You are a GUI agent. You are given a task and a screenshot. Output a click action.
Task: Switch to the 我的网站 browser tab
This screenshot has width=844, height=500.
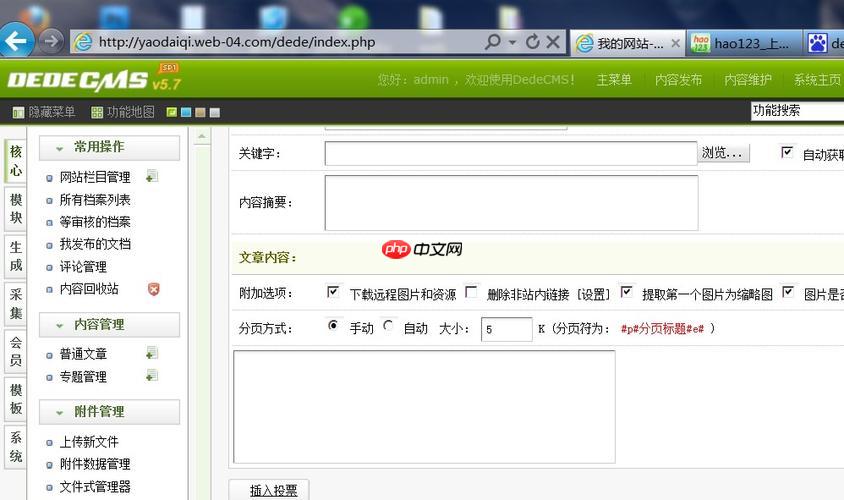(x=627, y=44)
